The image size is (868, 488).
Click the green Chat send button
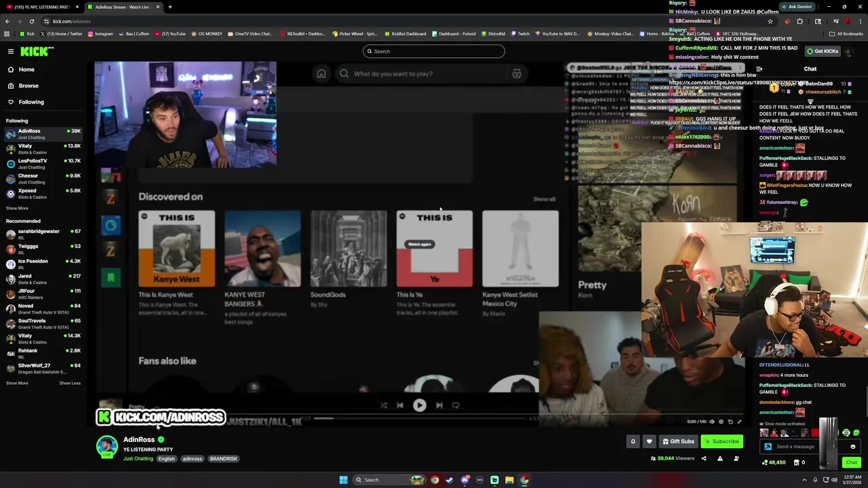click(x=852, y=462)
